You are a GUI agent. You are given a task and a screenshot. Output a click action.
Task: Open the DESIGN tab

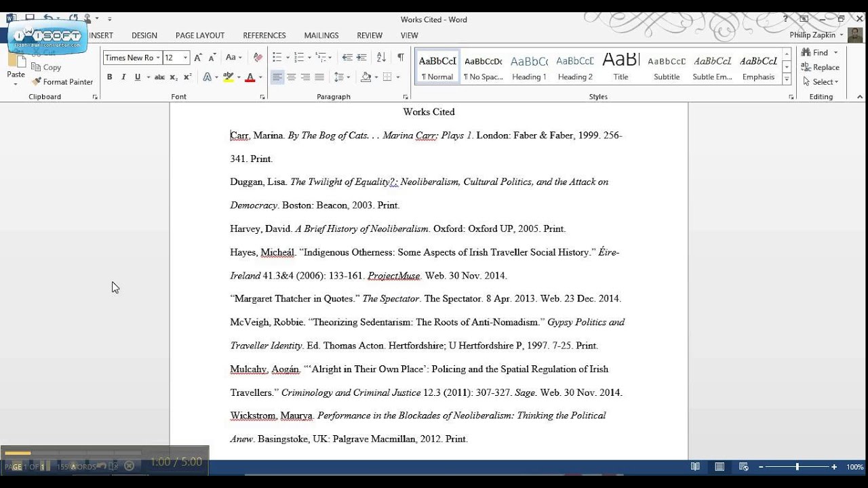pyautogui.click(x=144, y=35)
